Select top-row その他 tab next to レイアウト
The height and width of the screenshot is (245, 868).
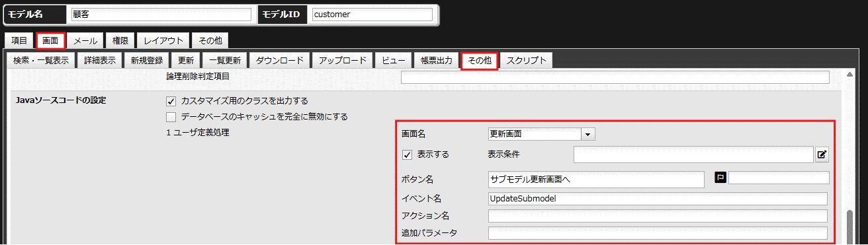point(210,41)
